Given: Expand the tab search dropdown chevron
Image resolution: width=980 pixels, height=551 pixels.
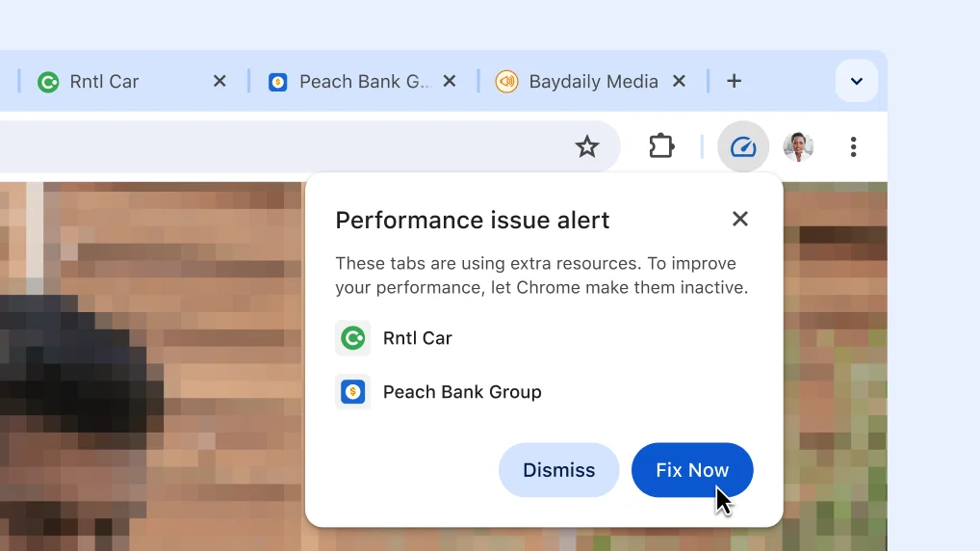Looking at the screenshot, I should pos(856,82).
